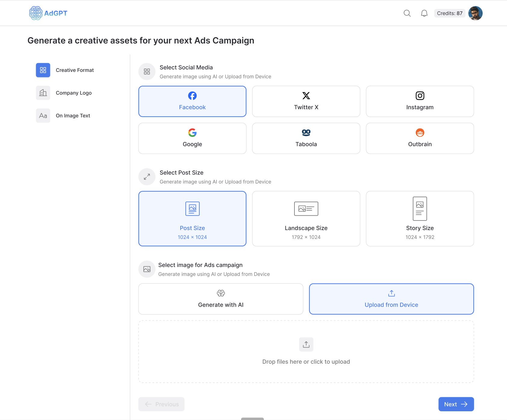Click the upload icon in the drop zone
This screenshot has width=507, height=420.
pos(306,344)
